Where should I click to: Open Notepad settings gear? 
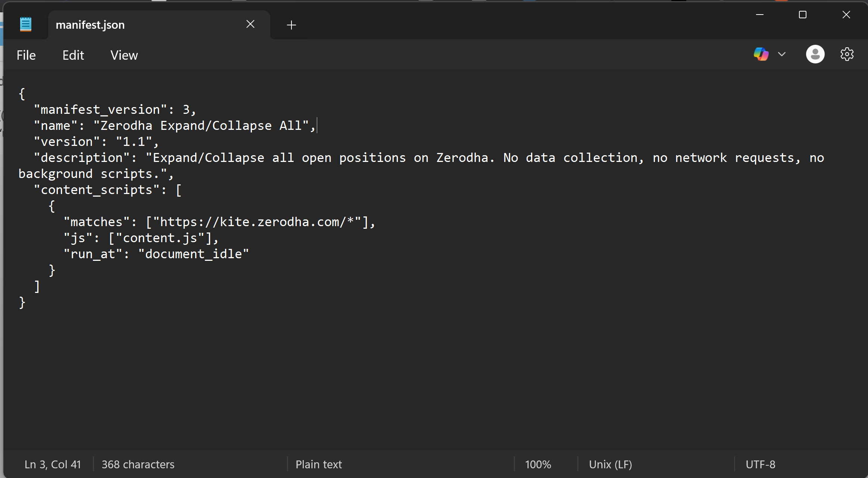pyautogui.click(x=847, y=54)
